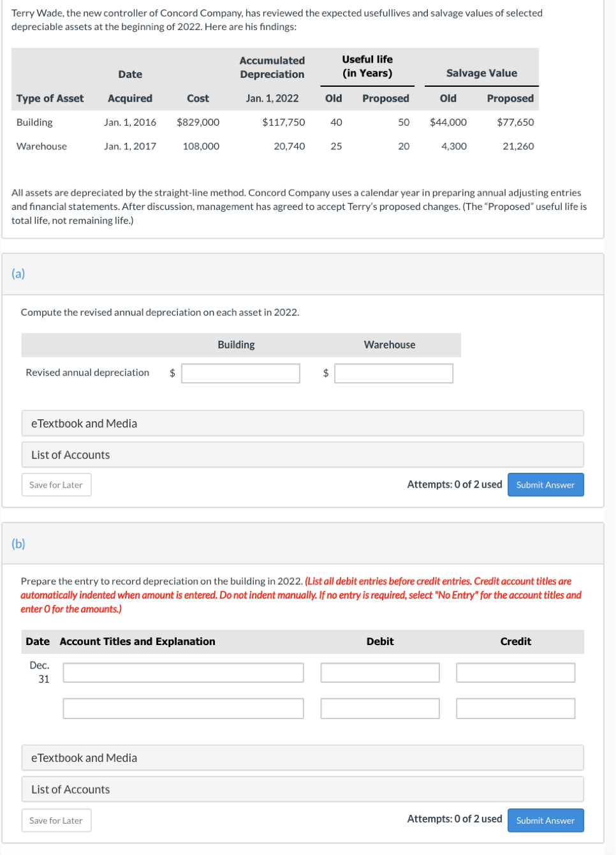
Task: Click the second row Credit amount field
Action: 515,708
